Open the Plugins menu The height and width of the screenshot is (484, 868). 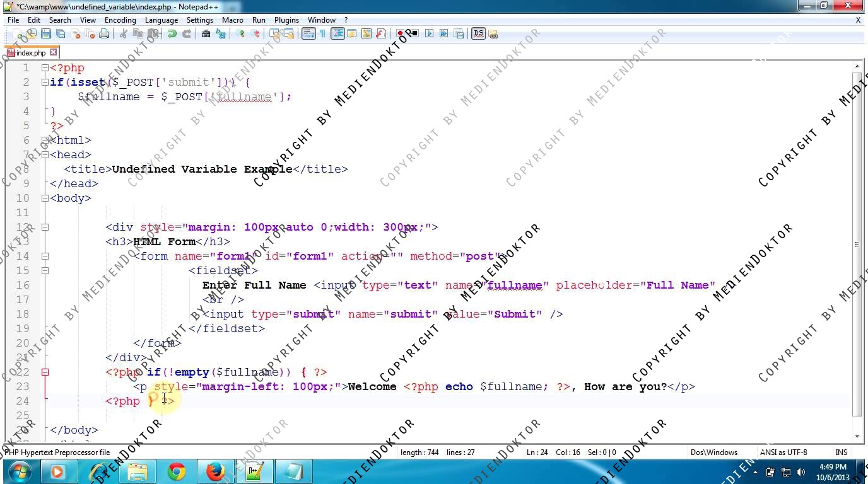click(286, 20)
